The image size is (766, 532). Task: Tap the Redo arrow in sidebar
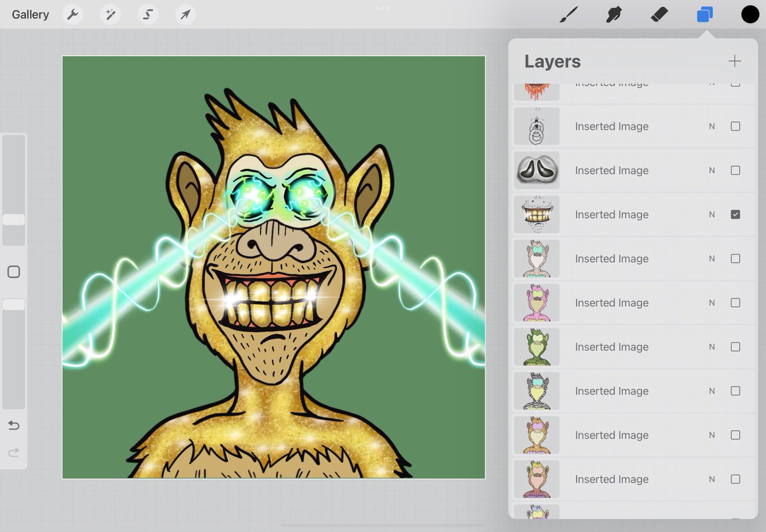click(13, 453)
